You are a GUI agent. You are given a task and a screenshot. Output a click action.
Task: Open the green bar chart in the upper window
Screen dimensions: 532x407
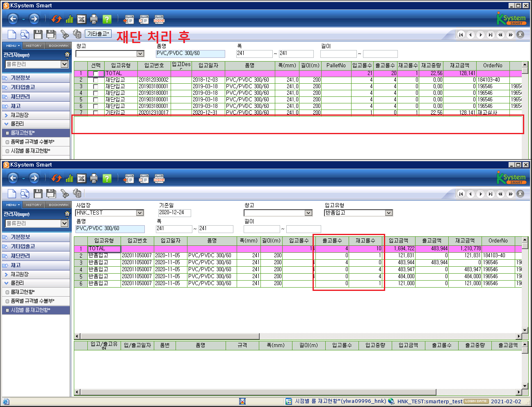point(69,19)
